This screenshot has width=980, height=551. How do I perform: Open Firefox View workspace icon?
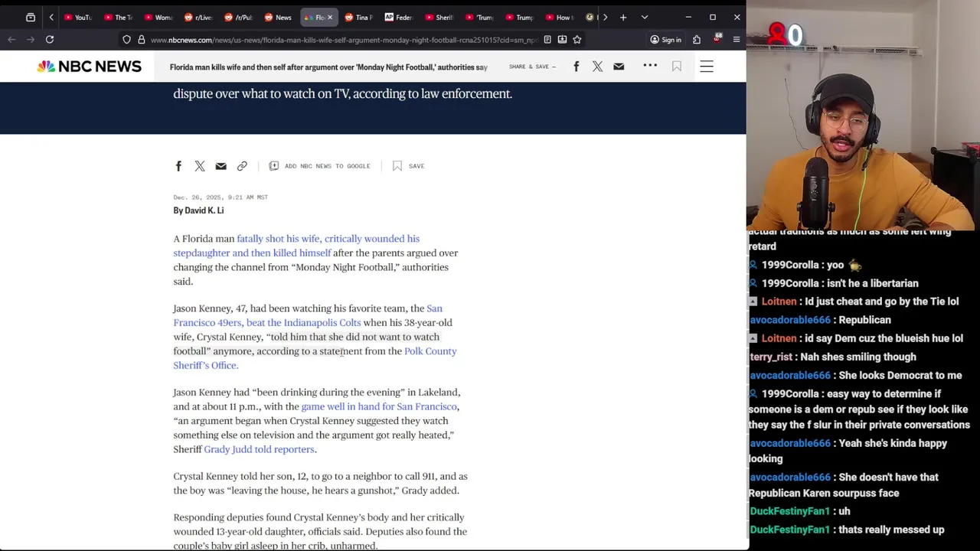31,17
